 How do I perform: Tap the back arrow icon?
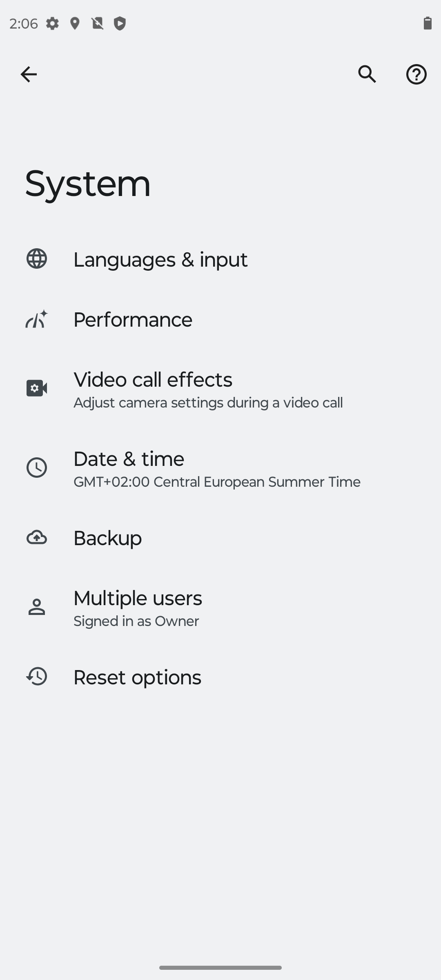coord(29,74)
